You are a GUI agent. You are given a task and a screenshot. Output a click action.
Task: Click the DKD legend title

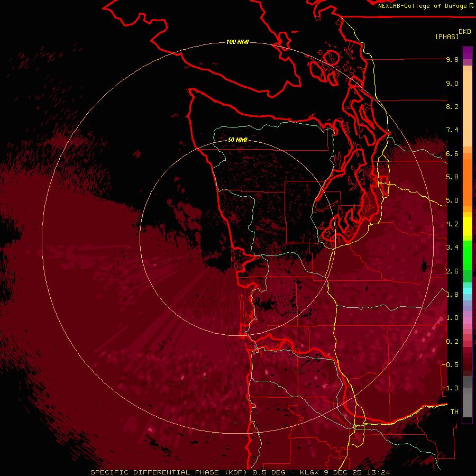[x=464, y=32]
